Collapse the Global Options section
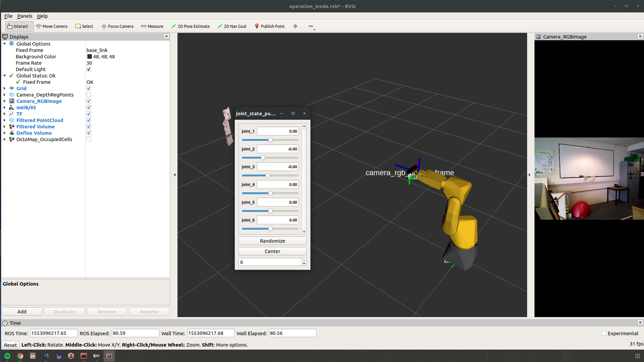The image size is (644, 362). (4, 44)
